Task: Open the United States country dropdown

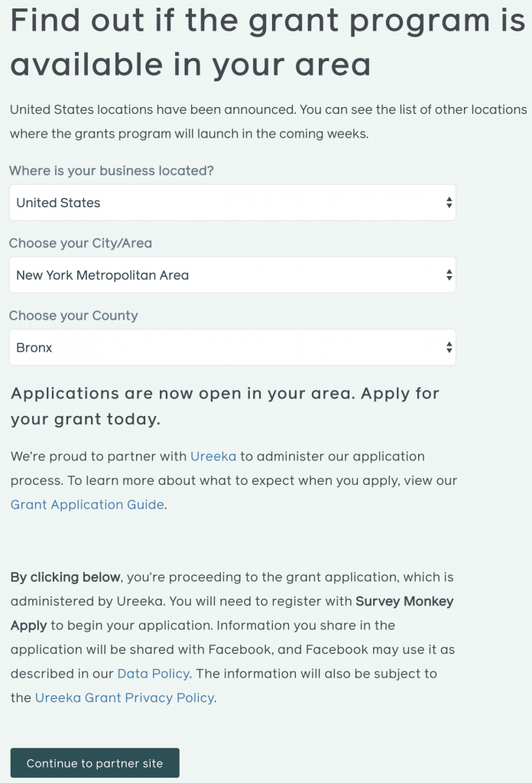Action: [232, 203]
